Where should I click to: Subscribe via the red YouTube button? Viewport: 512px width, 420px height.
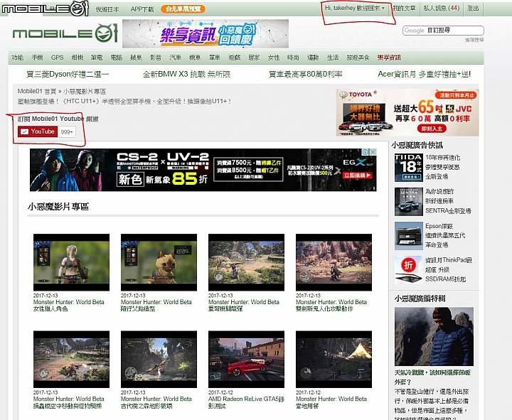pos(38,131)
